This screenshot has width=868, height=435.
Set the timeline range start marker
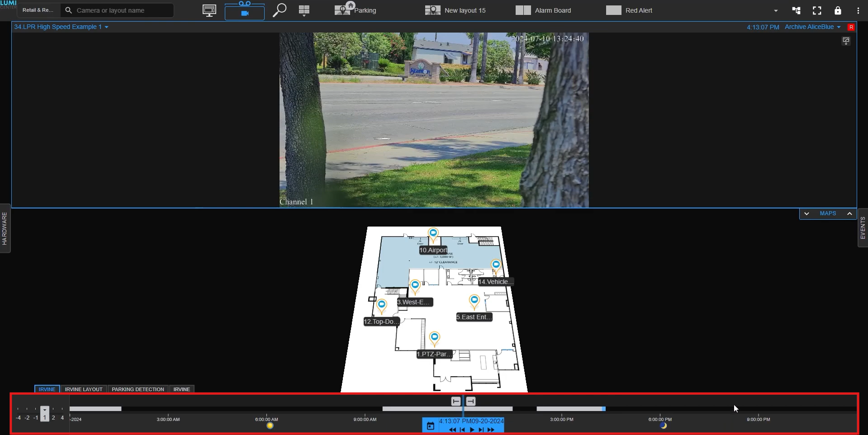[x=456, y=401]
